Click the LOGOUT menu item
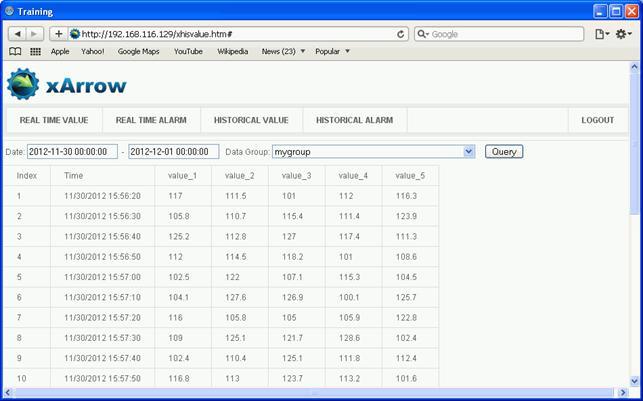This screenshot has width=643, height=401. point(598,120)
